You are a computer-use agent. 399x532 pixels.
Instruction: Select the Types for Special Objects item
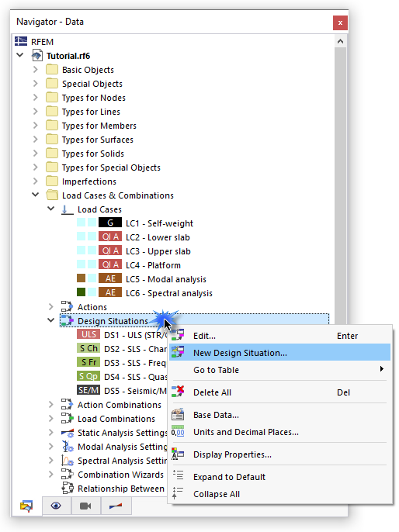click(x=111, y=168)
